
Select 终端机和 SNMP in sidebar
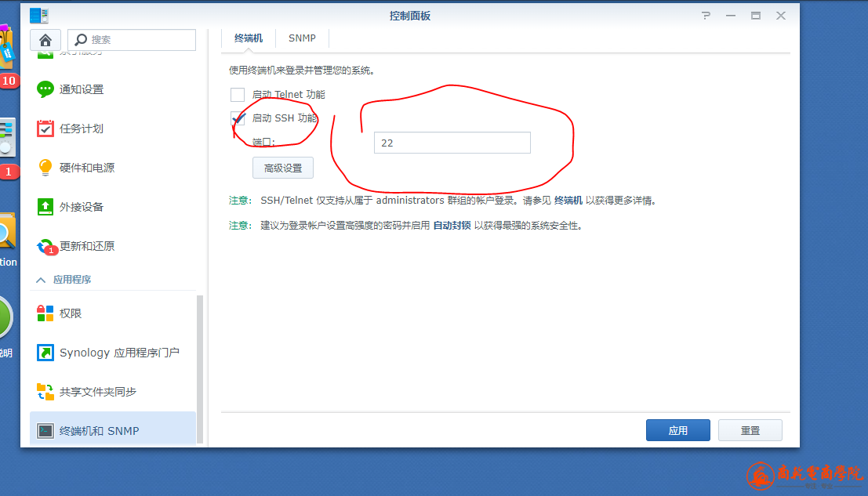[113, 429]
